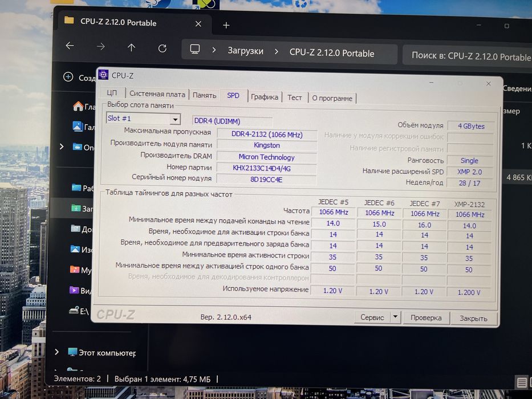532x399 pixels.
Task: Open Gallery icon in Explorer sidebar
Action: (78, 127)
